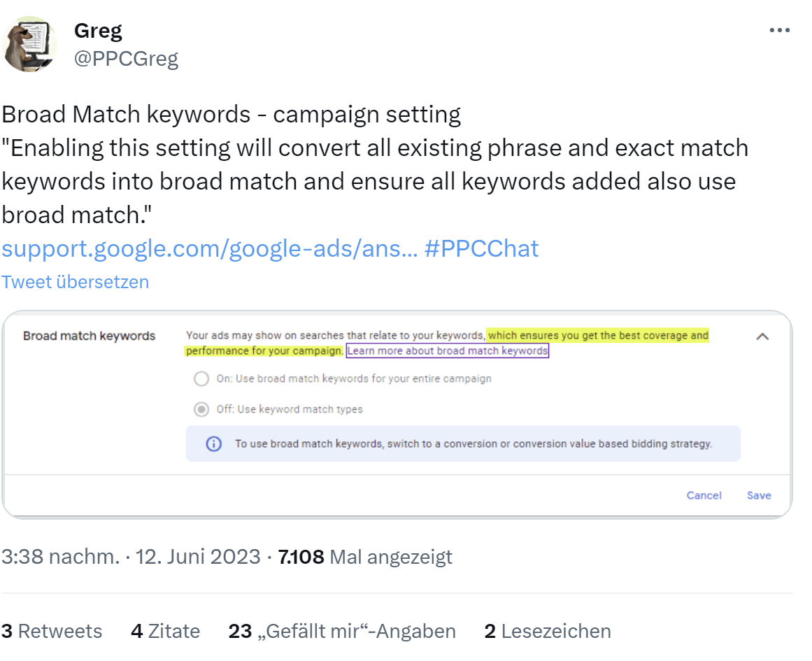812x661 pixels.
Task: Open 'Learn more about broad match keywords'
Action: point(447,350)
